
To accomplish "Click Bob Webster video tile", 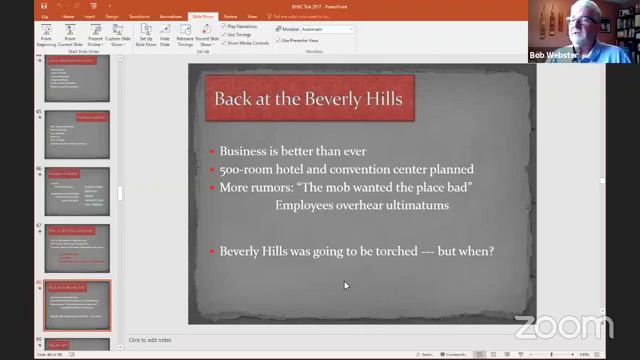I will 584,31.
